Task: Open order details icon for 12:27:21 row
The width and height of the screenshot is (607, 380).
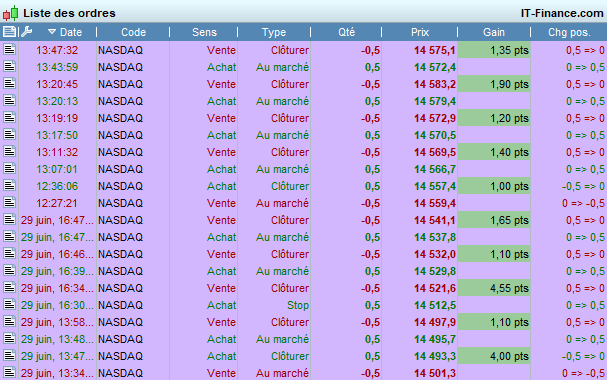Action: coord(9,203)
